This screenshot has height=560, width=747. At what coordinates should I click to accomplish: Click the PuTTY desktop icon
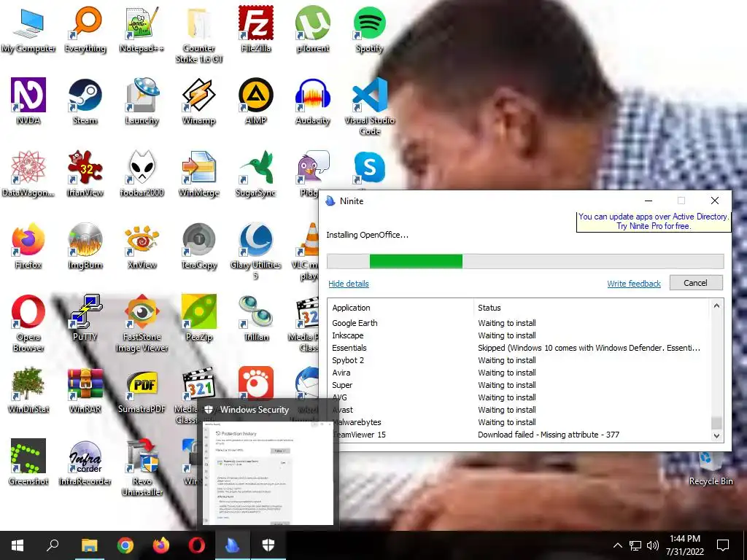tap(85, 318)
